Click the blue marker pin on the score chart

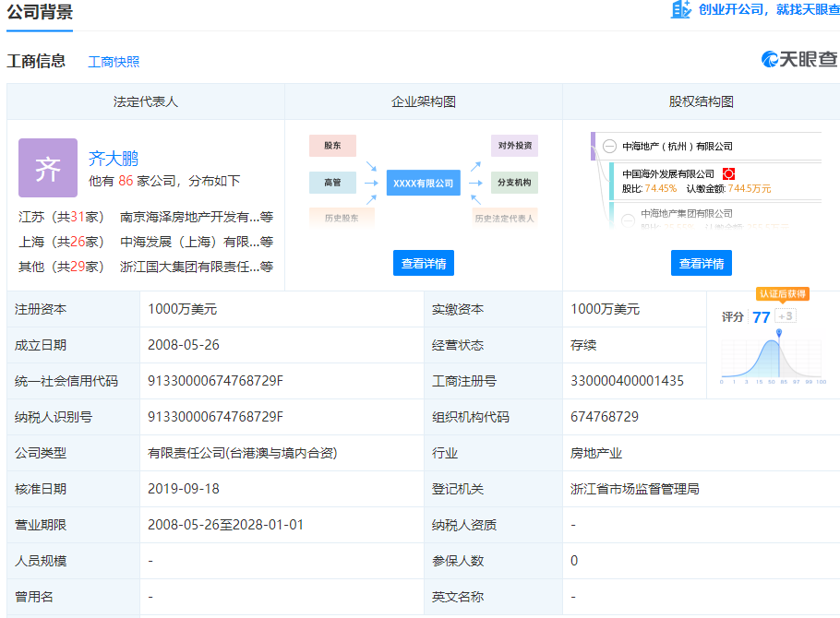pos(779,333)
